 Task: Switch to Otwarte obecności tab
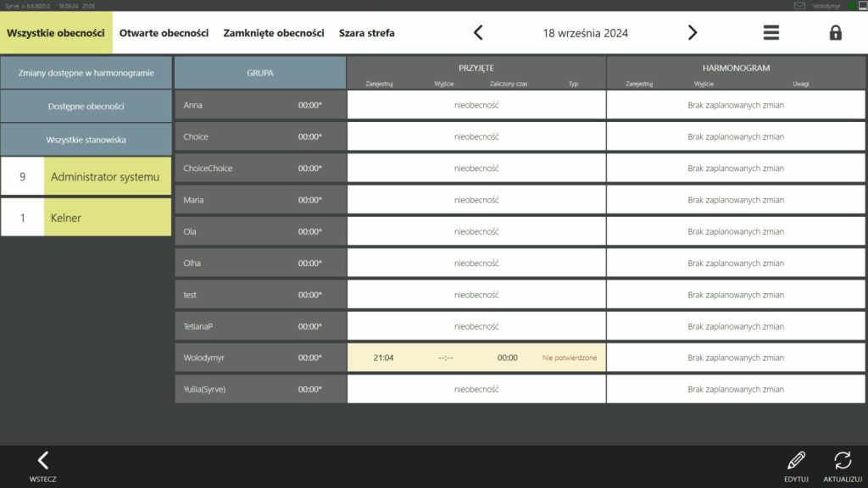pos(164,33)
